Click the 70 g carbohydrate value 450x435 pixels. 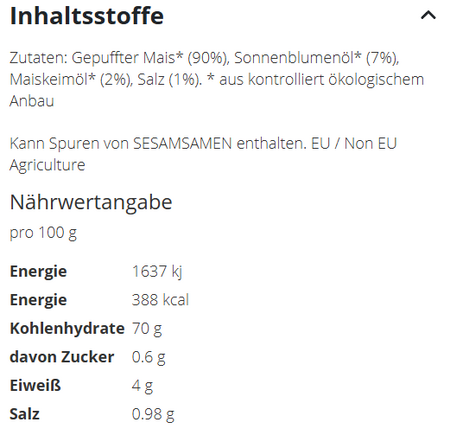pos(147,329)
